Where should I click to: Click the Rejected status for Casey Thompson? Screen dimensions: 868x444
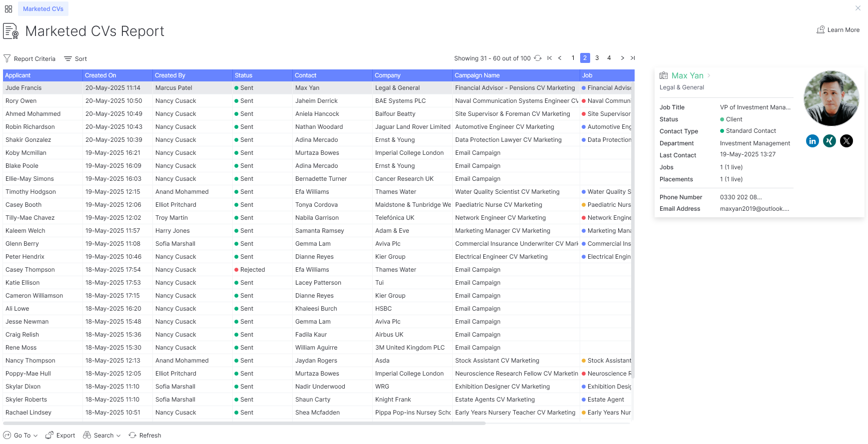(250, 270)
